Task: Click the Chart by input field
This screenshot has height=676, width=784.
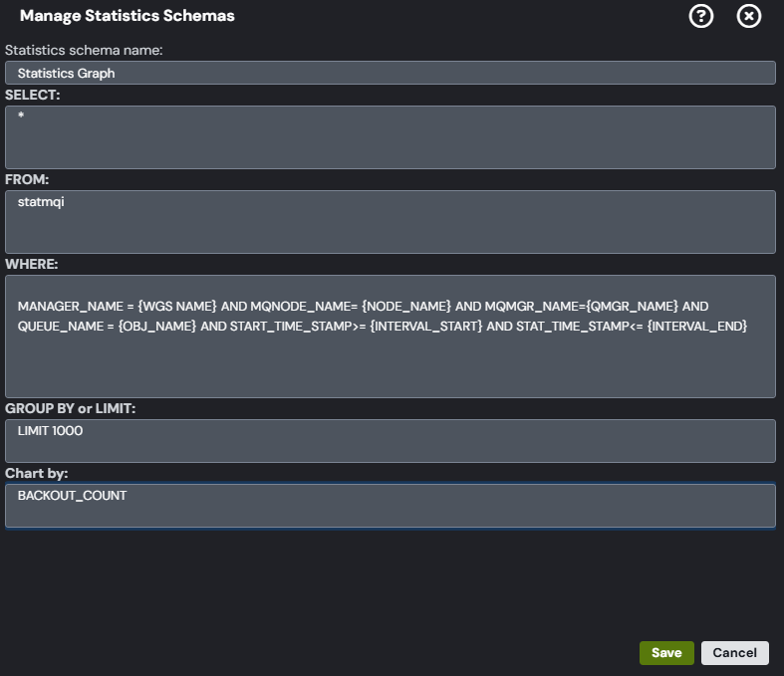Action: pyautogui.click(x=390, y=505)
